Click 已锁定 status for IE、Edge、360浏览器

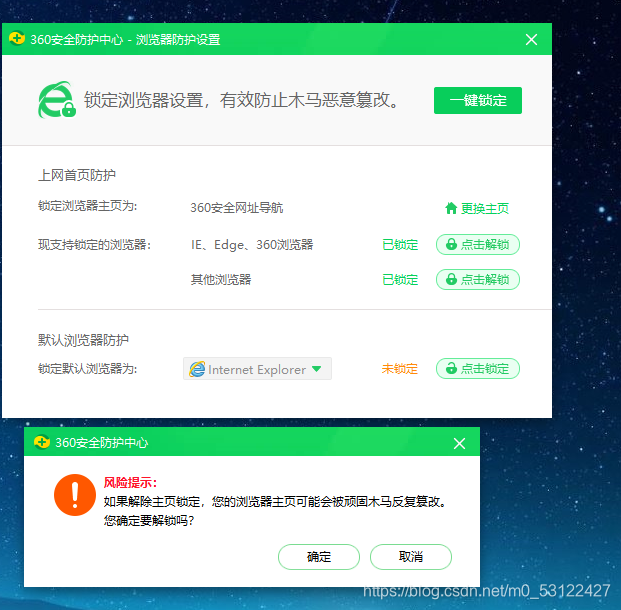pyautogui.click(x=400, y=245)
